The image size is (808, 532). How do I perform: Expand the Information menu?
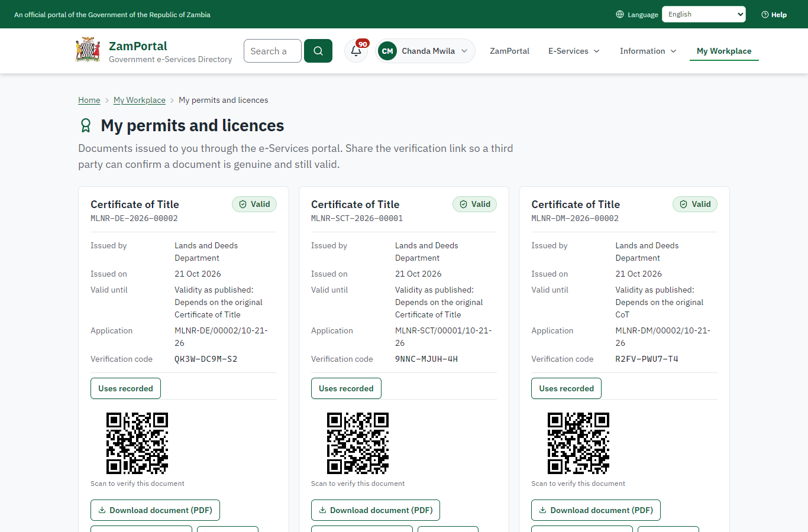pyautogui.click(x=648, y=51)
